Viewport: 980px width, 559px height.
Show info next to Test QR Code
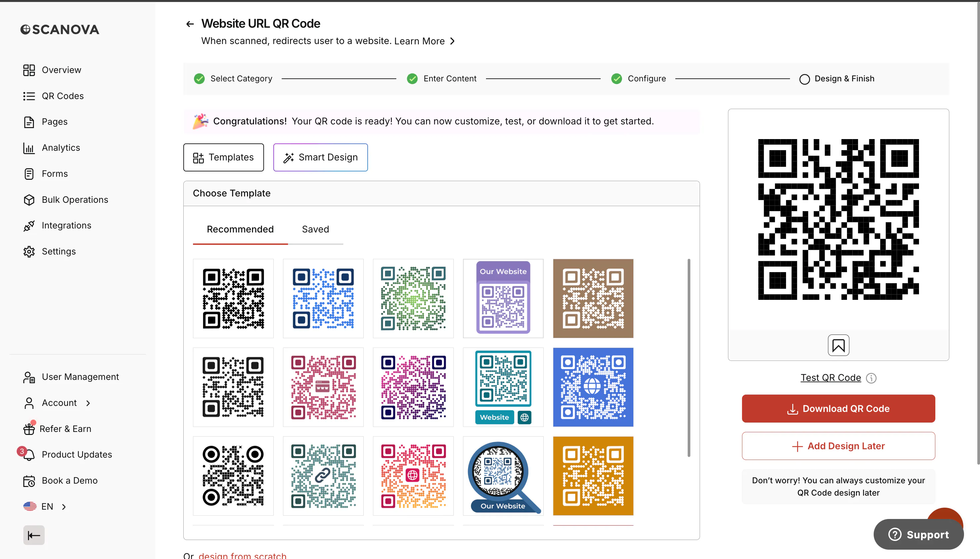(x=871, y=378)
